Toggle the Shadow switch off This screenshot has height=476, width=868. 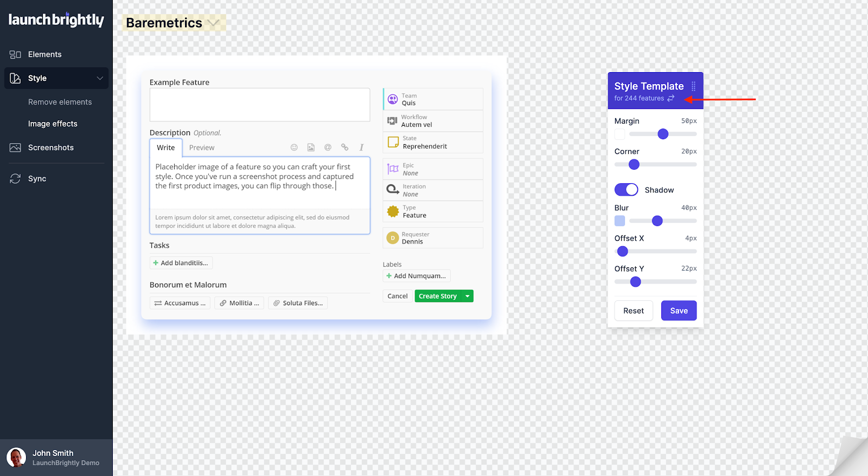tap(626, 190)
